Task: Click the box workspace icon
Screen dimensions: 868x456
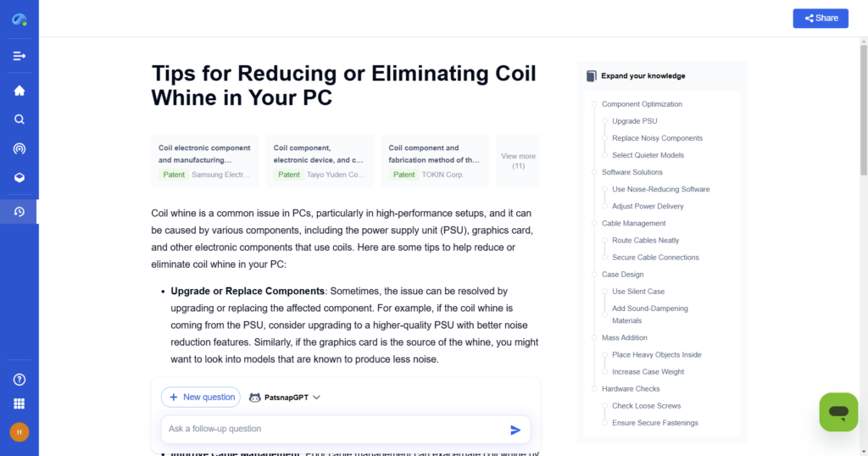Action: point(19,177)
